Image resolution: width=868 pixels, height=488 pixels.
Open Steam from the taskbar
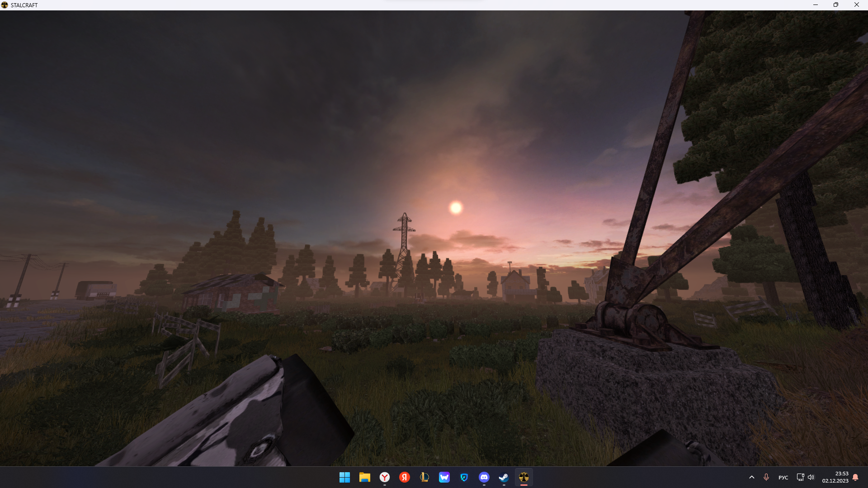pos(504,477)
